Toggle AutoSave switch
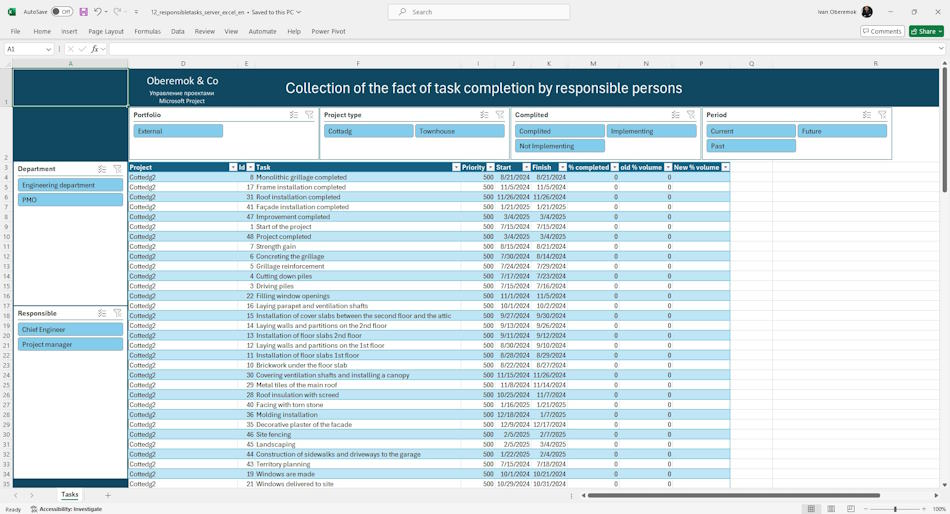This screenshot has height=514, width=950. [62, 12]
